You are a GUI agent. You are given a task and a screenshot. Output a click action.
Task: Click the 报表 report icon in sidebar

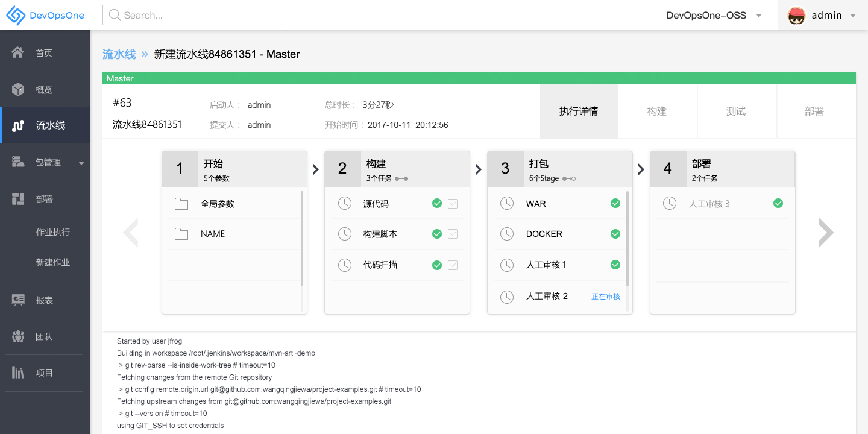point(18,300)
